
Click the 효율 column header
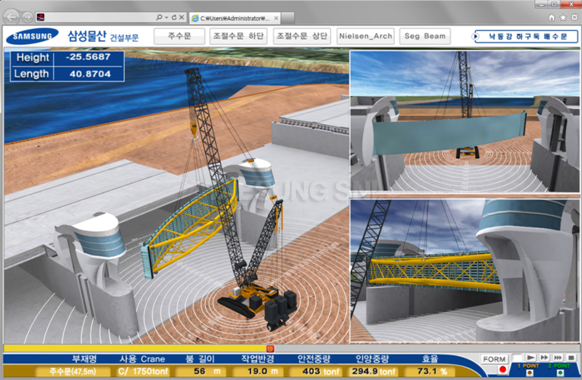(x=430, y=359)
